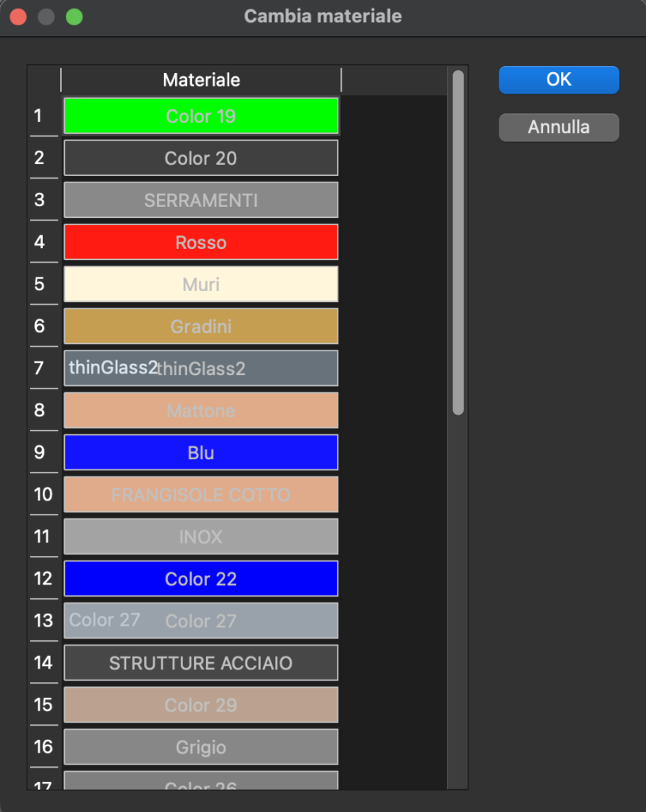The width and height of the screenshot is (646, 812).
Task: Select the Blu material
Action: 201,453
